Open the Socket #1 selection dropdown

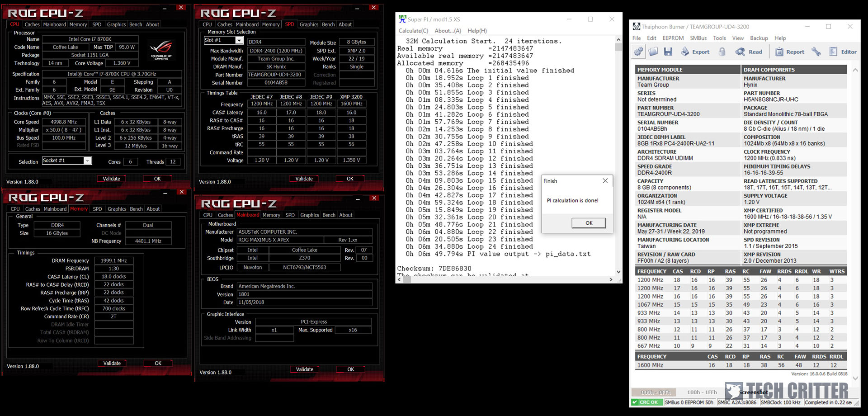[x=88, y=161]
